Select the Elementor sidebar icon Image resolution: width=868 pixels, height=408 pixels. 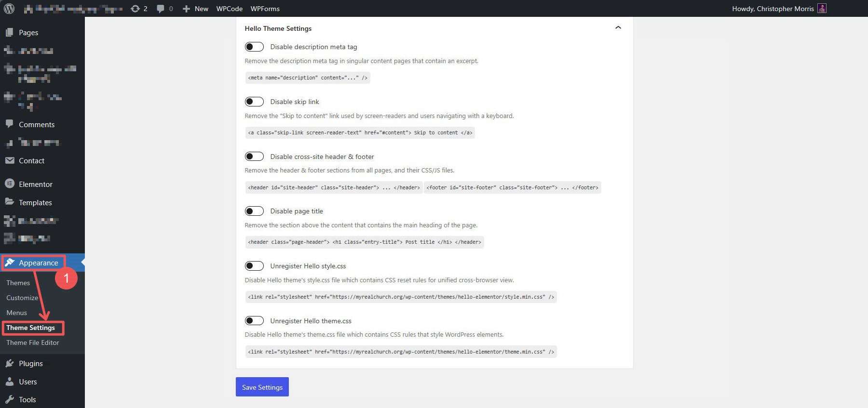[x=10, y=184]
